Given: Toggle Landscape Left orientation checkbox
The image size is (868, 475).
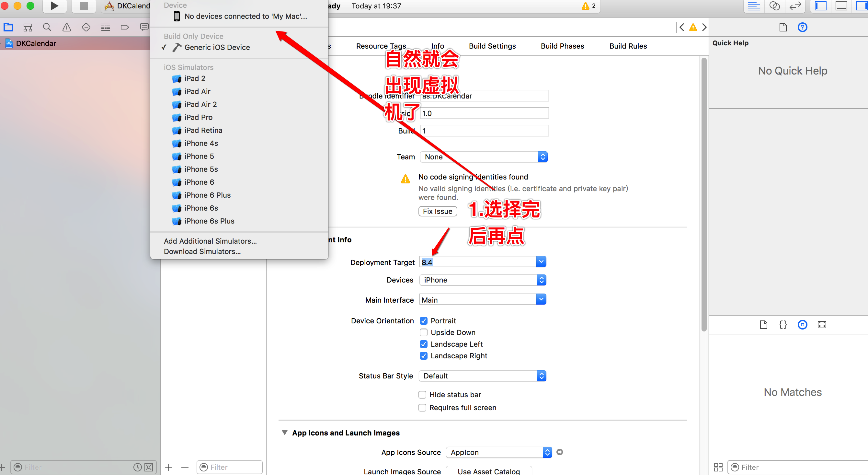Looking at the screenshot, I should point(423,344).
